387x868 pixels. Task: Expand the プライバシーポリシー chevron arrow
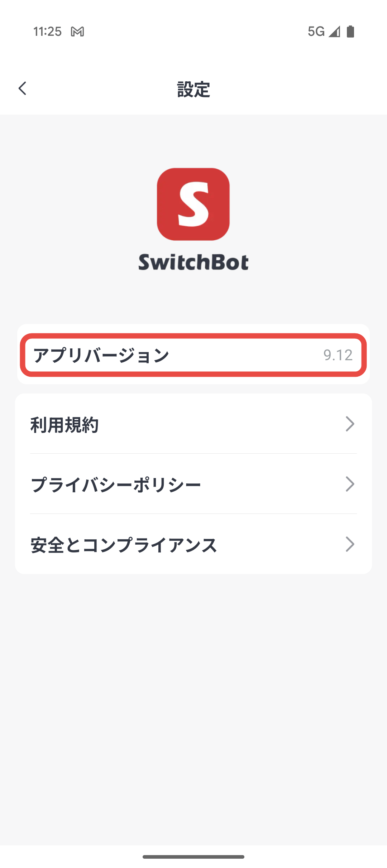(x=350, y=484)
